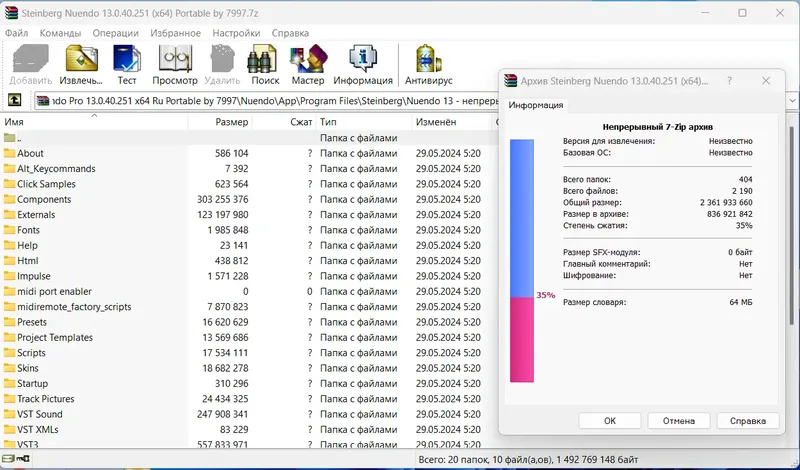
Task: Click the WinRAR icon in main title bar
Action: coord(11,13)
